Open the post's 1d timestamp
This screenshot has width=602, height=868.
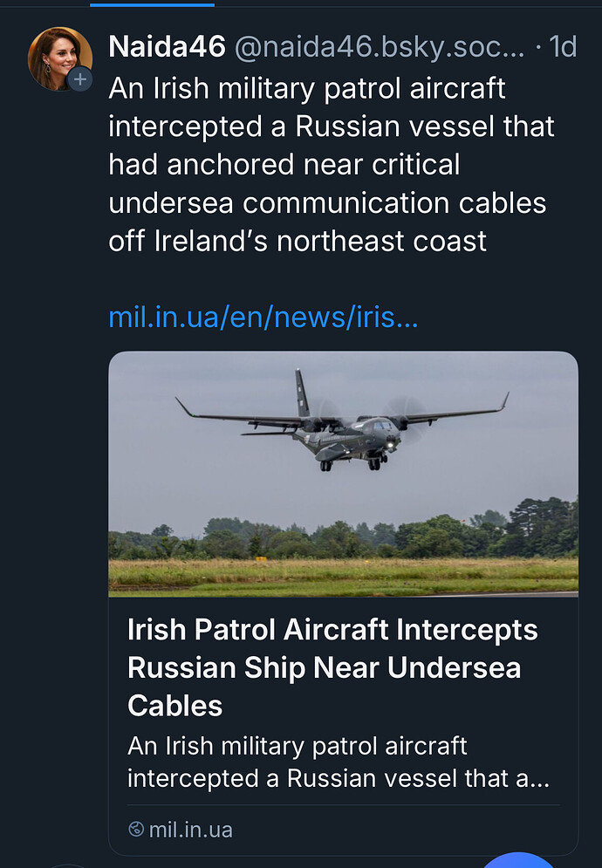click(x=563, y=46)
